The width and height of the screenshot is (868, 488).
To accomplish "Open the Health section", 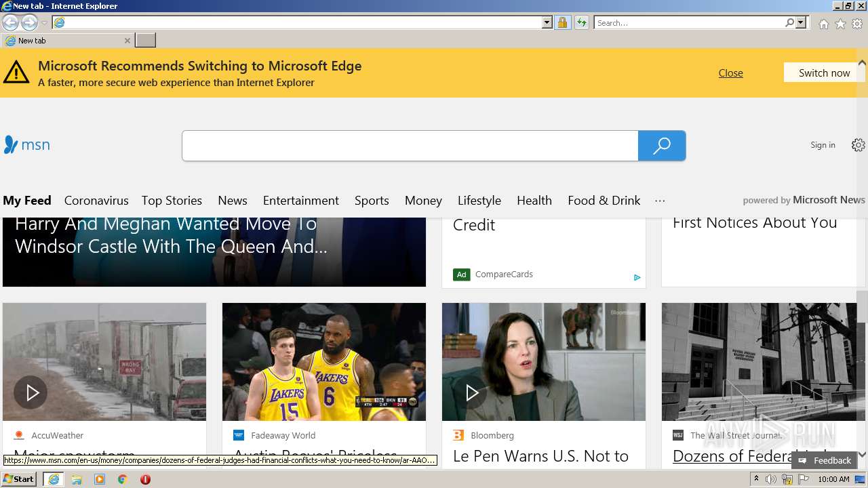I will click(x=534, y=201).
